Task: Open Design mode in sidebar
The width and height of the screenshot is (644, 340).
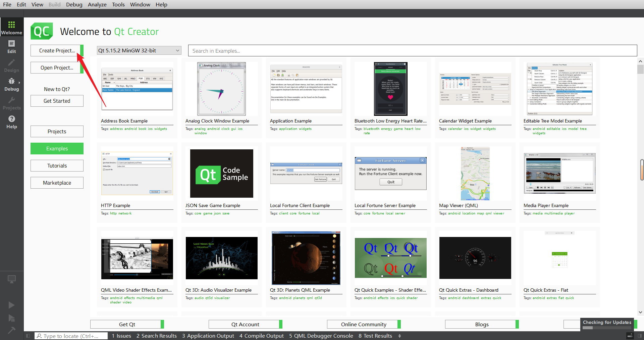Action: pyautogui.click(x=12, y=65)
